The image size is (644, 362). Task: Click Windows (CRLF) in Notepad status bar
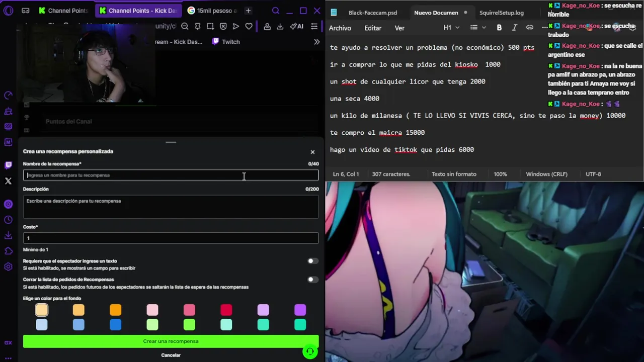[546, 174]
